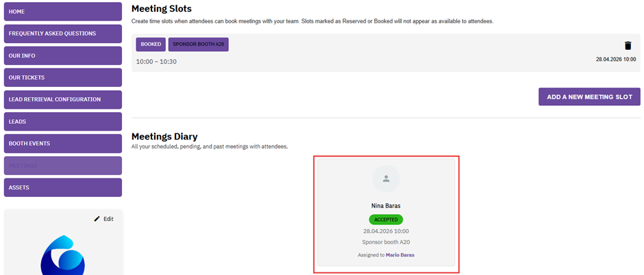
Task: Open the Home menu item
Action: coord(62,12)
